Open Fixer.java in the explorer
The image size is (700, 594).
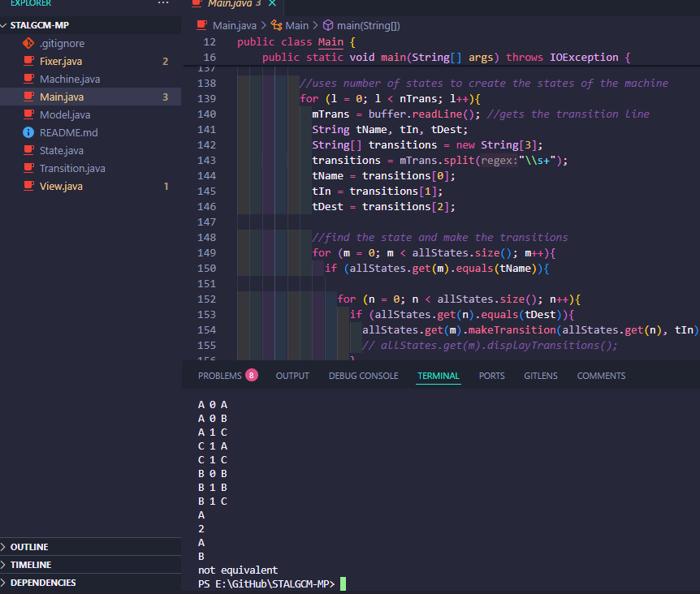[61, 61]
